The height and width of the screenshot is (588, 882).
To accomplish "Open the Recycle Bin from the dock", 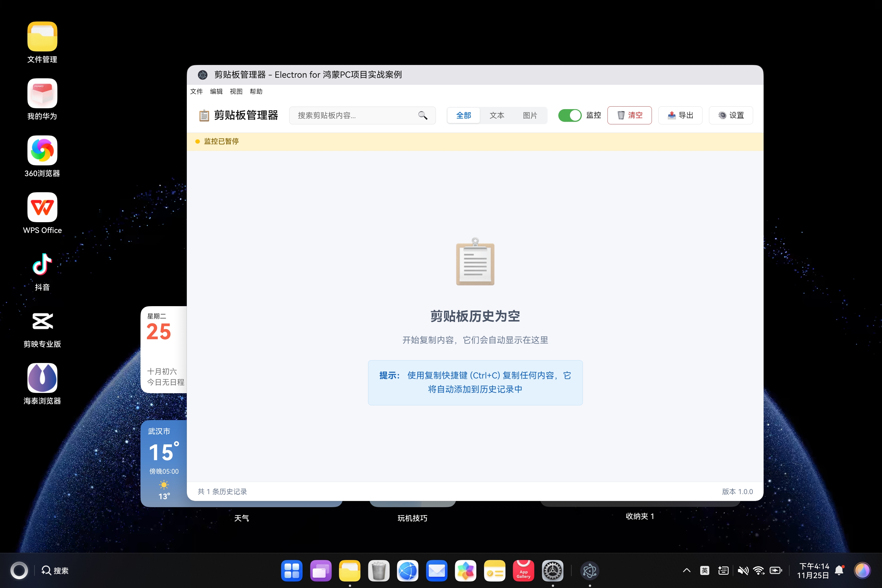I will click(379, 571).
